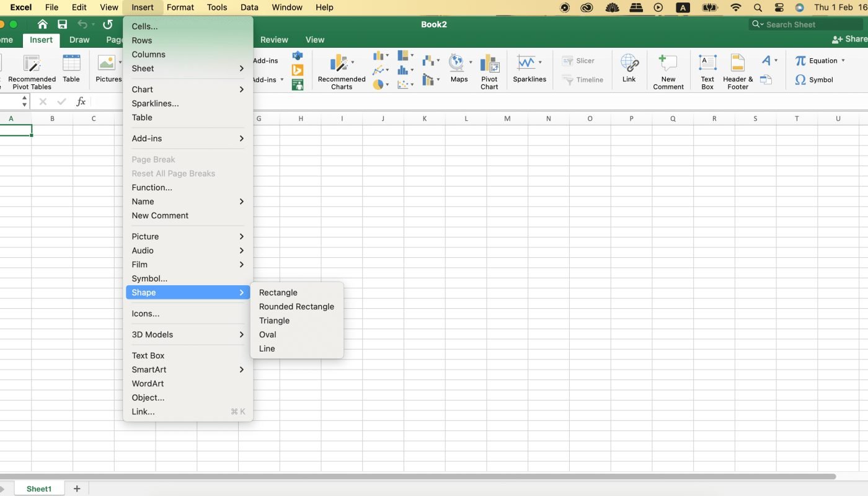Viewport: 868px width, 496px height.
Task: Open Header & Footer from the ribbon
Action: pyautogui.click(x=737, y=64)
